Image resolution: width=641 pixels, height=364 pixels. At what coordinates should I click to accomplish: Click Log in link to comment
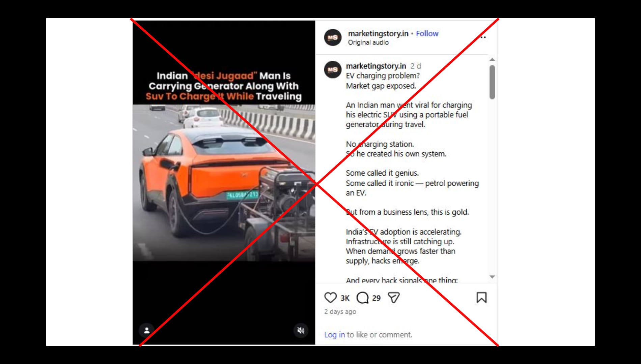334,335
